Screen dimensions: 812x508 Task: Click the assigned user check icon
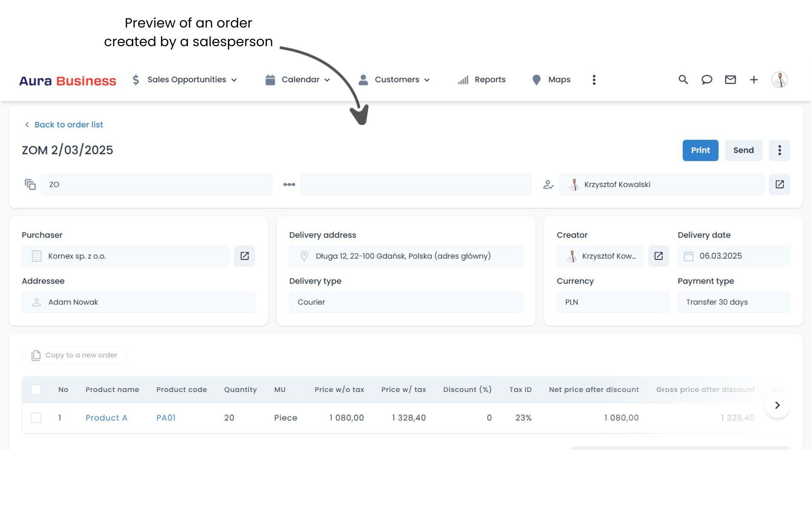(548, 185)
